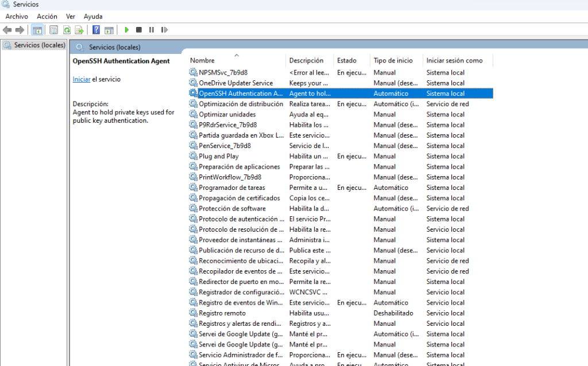Toggle the show/hide console tree button
This screenshot has height=366, width=588.
point(37,30)
